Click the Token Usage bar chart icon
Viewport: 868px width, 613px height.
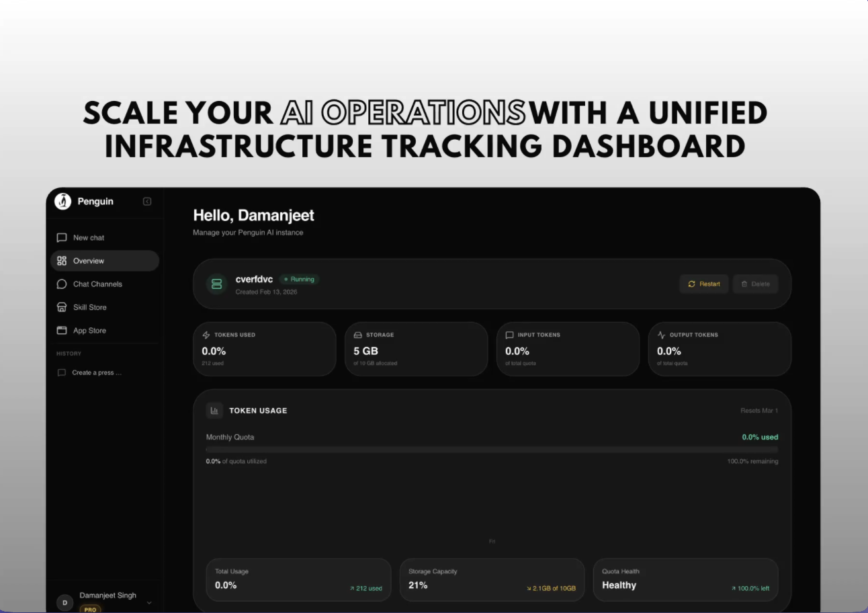[214, 410]
